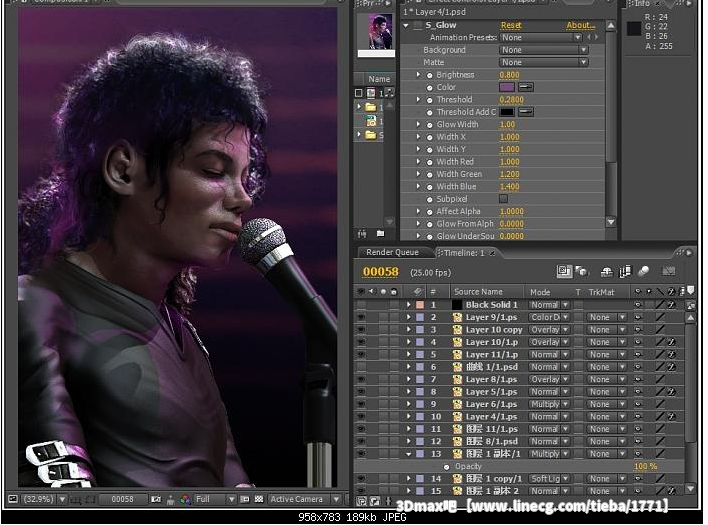
Task: Show layer 6 video in timeline
Action: [361, 367]
